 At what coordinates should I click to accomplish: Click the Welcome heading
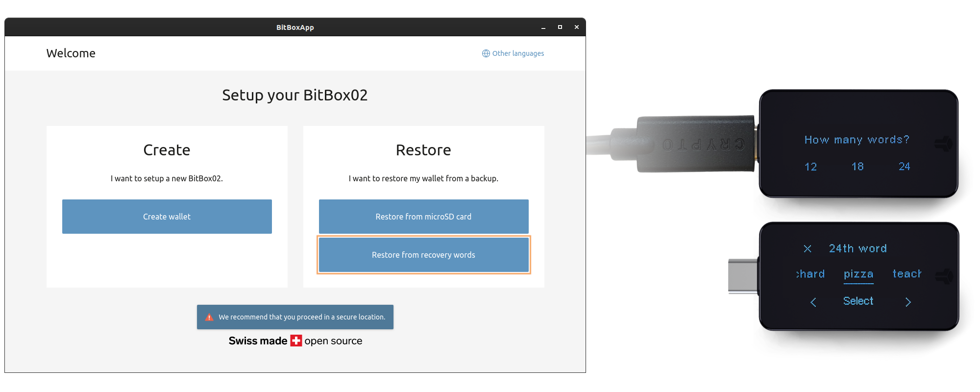(71, 53)
